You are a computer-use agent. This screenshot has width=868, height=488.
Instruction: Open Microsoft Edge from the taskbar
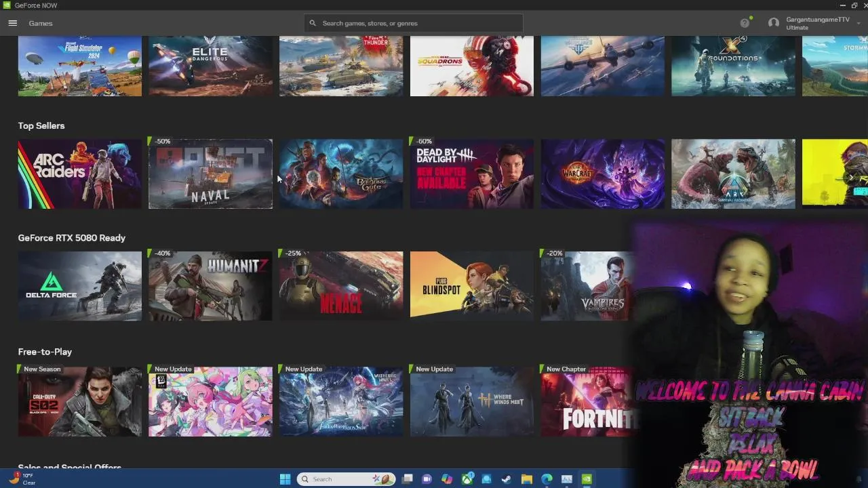point(547,479)
